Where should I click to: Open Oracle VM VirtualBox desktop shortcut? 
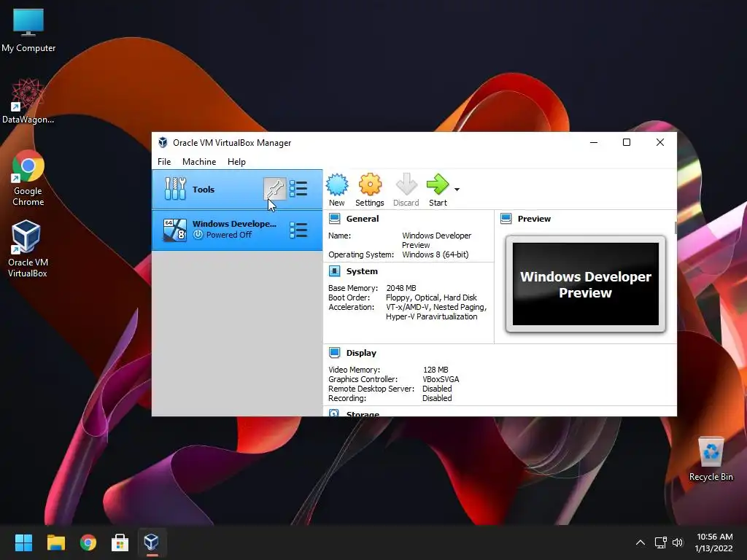[27, 249]
